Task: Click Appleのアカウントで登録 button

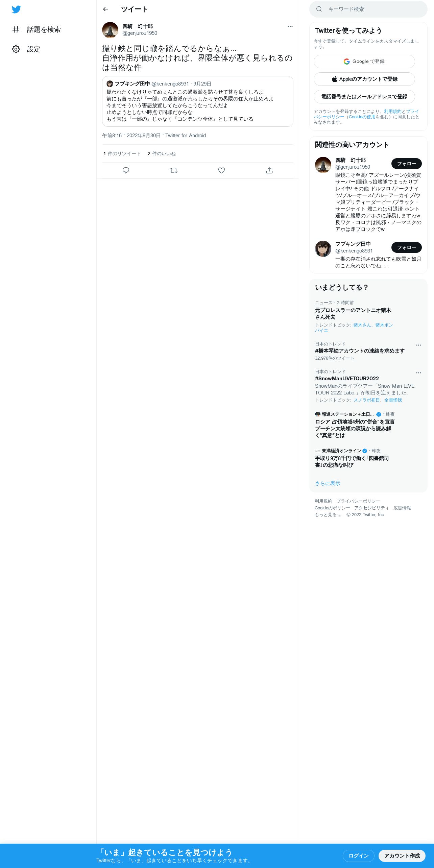Action: tap(364, 79)
